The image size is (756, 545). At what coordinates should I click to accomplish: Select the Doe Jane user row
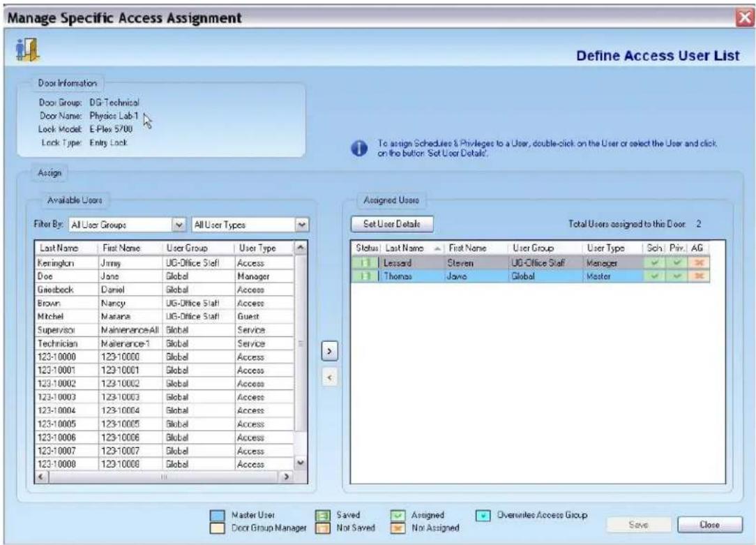click(165, 276)
